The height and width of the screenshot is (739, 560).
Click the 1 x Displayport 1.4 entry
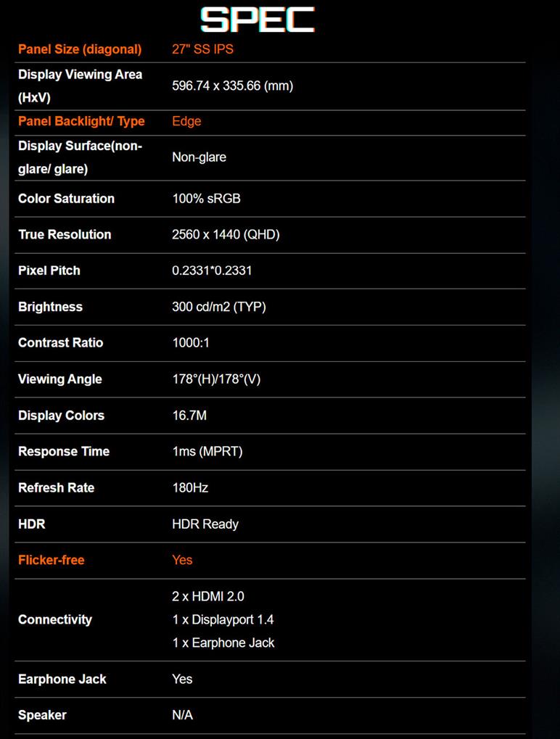pyautogui.click(x=223, y=619)
